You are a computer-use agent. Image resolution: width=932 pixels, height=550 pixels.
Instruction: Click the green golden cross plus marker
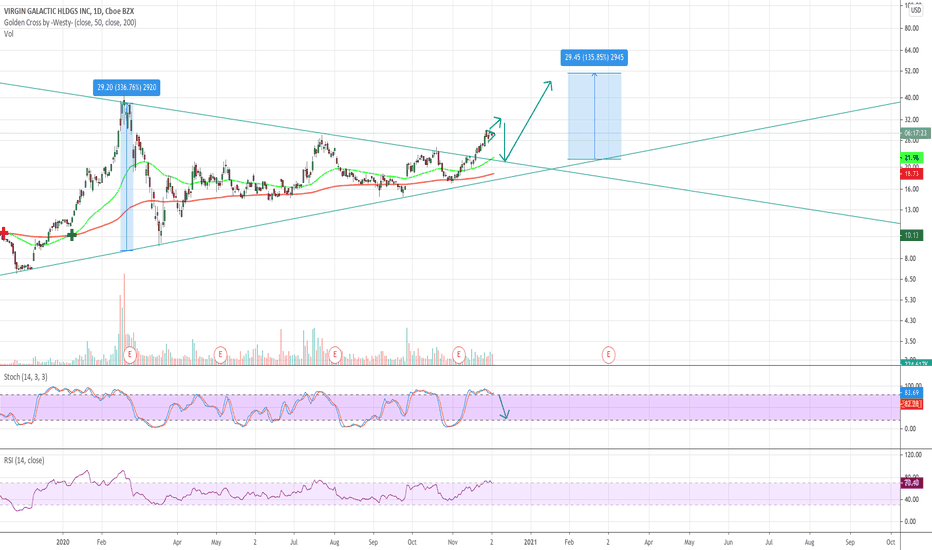click(72, 235)
